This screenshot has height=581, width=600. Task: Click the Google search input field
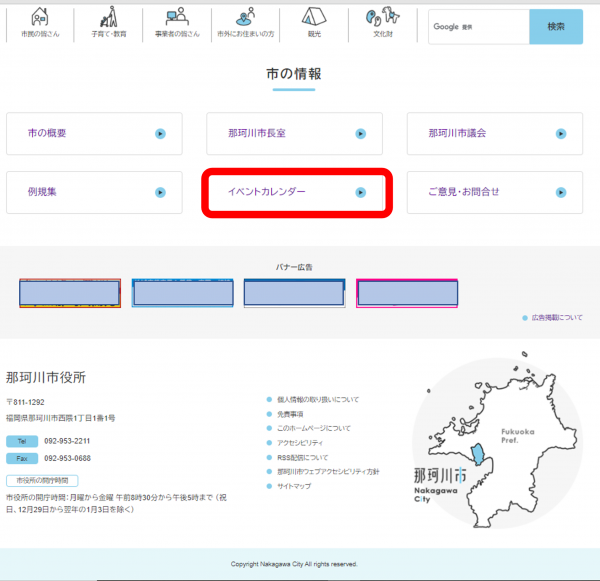[479, 27]
